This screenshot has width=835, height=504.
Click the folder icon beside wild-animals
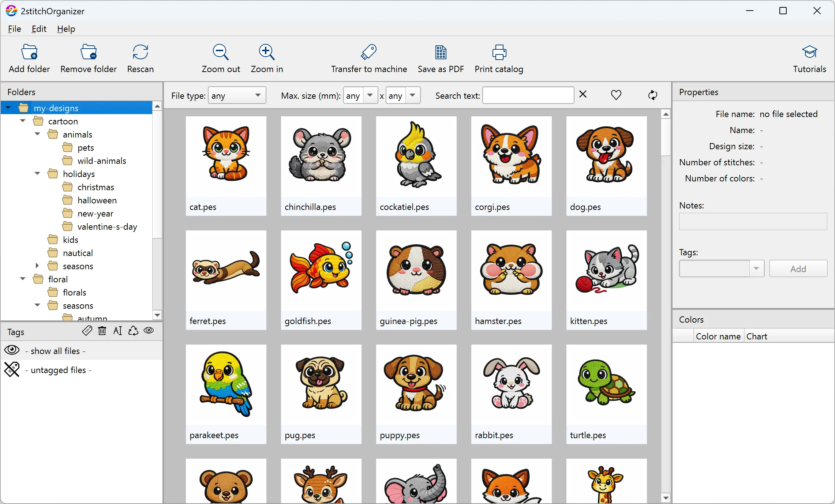click(67, 161)
